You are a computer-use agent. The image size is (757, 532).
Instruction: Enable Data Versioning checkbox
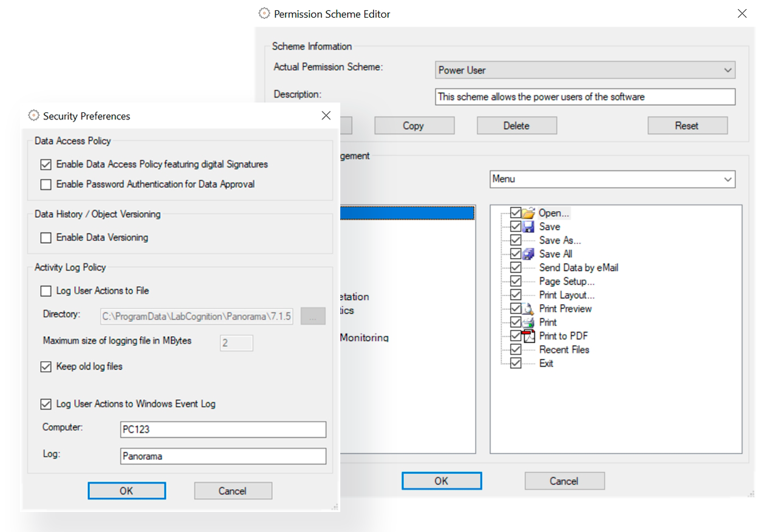pos(46,238)
